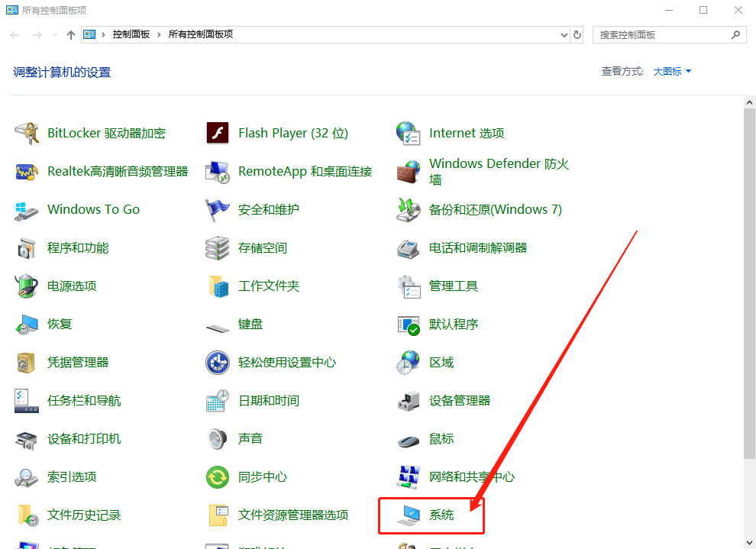Open 电话和调制解调器 phone icon
Image resolution: width=756 pixels, height=549 pixels.
(x=409, y=249)
